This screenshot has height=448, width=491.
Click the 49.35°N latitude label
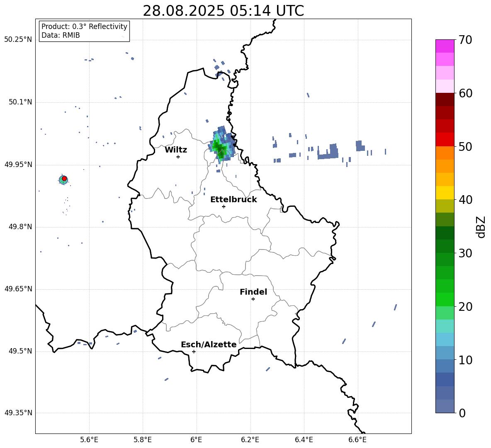click(x=18, y=413)
